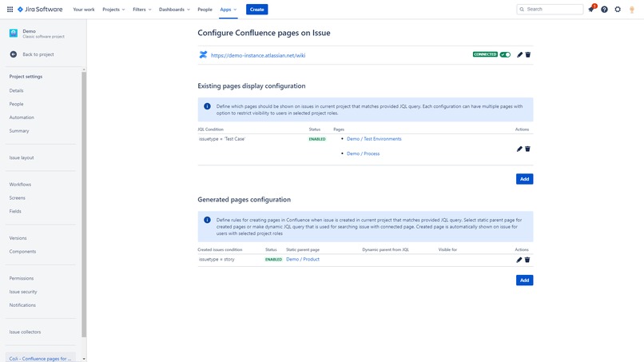Viewport: 644px width, 362px height.
Task: Open Issue collectors settings
Action: (x=25, y=332)
